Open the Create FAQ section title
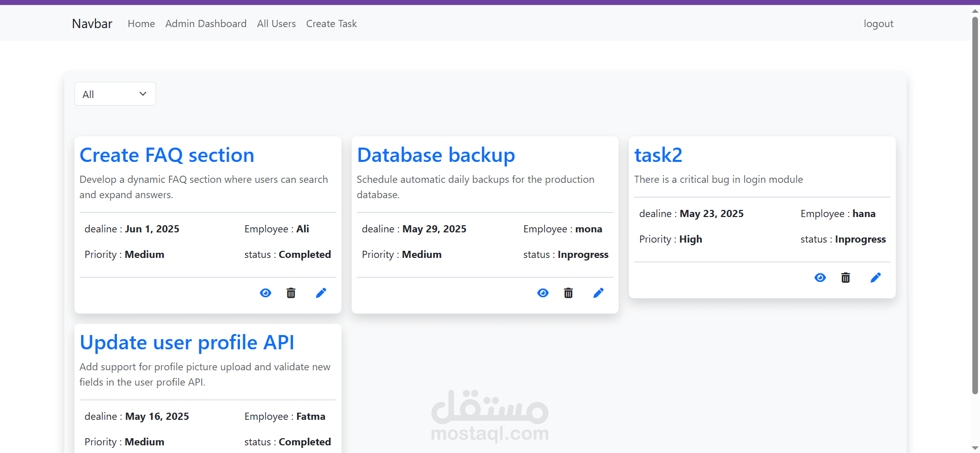 (167, 155)
